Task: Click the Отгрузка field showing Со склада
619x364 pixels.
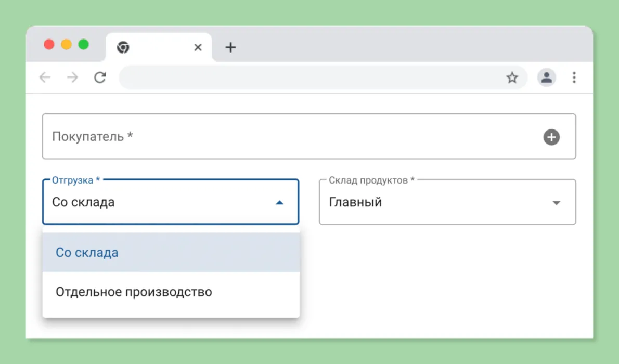Action: (x=171, y=202)
